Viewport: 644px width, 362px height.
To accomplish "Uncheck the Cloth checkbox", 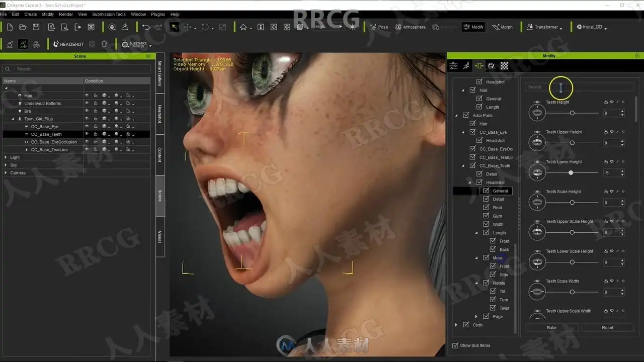I will click(466, 325).
